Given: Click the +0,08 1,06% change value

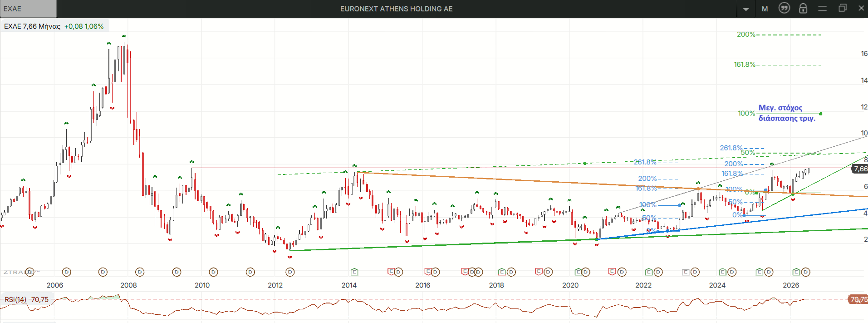Looking at the screenshot, I should click(84, 26).
